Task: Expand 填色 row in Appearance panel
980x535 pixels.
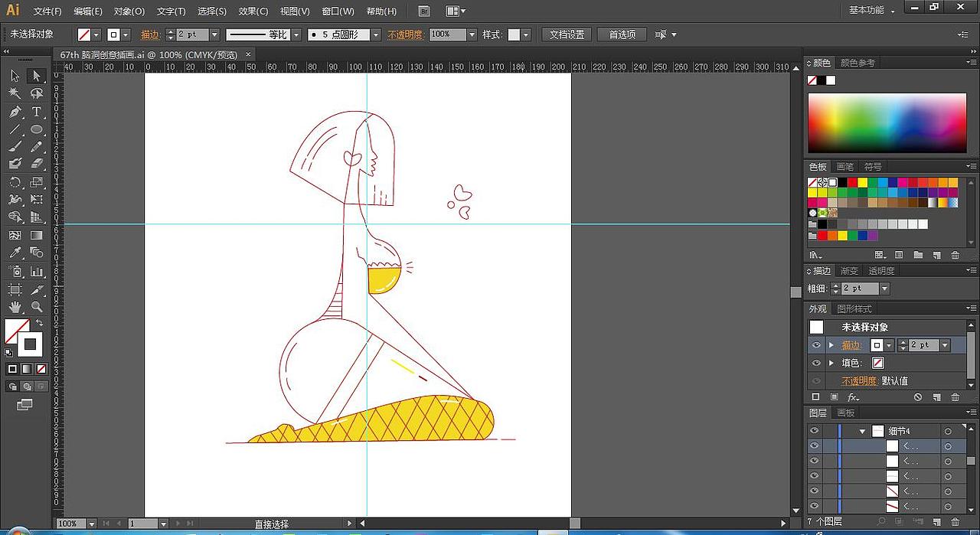Action: point(831,363)
